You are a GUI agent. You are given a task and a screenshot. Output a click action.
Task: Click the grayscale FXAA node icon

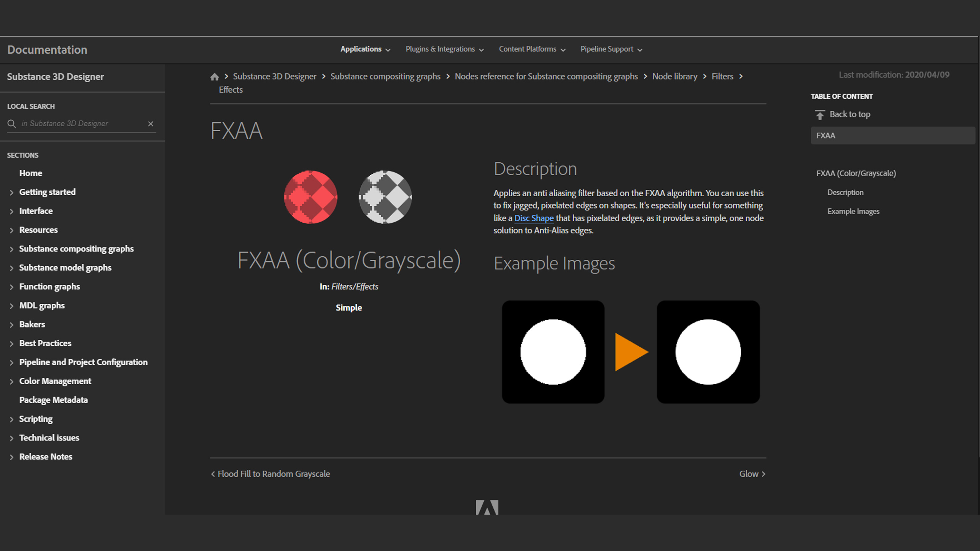(385, 197)
